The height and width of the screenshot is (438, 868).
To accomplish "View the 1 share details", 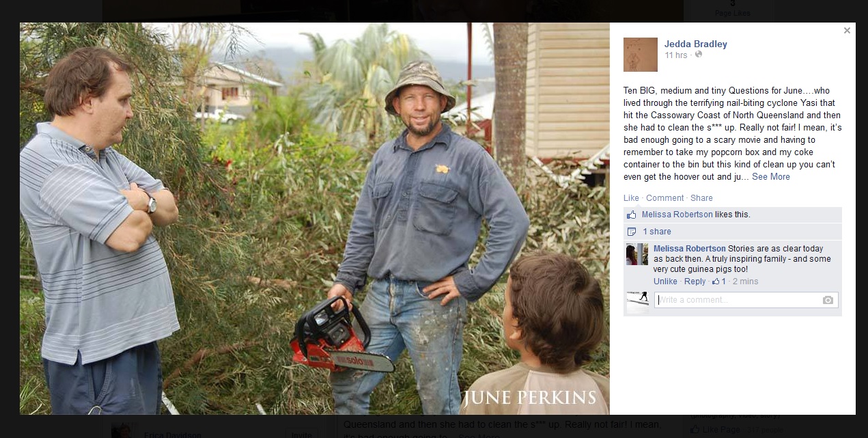I will click(x=657, y=232).
